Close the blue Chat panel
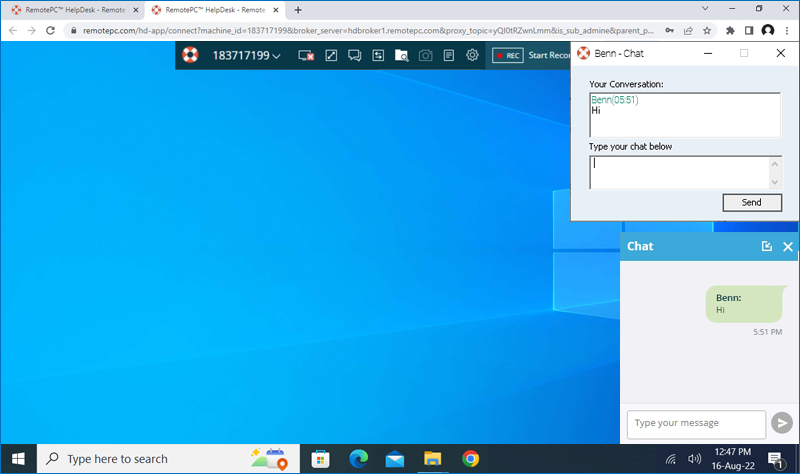The image size is (800, 474). point(788,247)
